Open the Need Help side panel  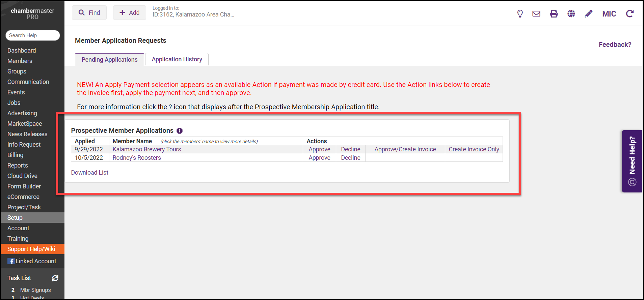coord(632,161)
